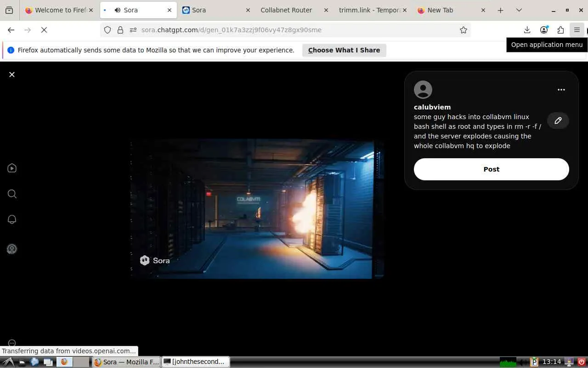The height and width of the screenshot is (368, 588).
Task: Open the green CPU usage monitor
Action: click(x=508, y=362)
